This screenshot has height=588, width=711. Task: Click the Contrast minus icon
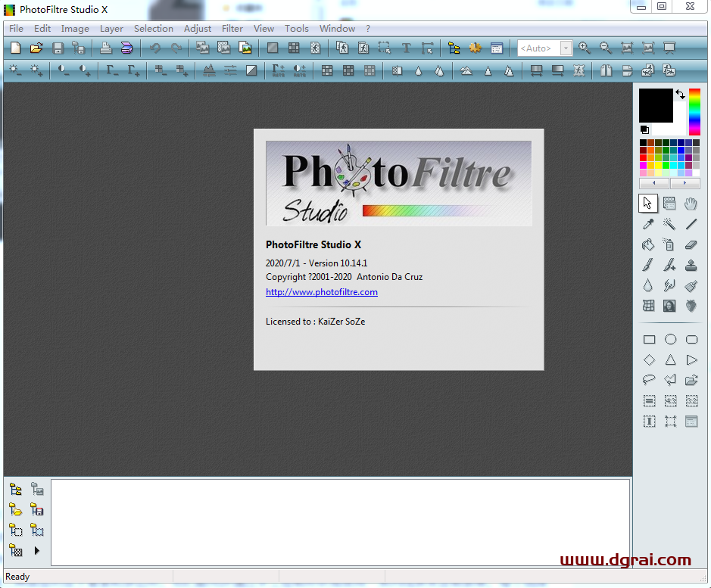click(x=64, y=70)
